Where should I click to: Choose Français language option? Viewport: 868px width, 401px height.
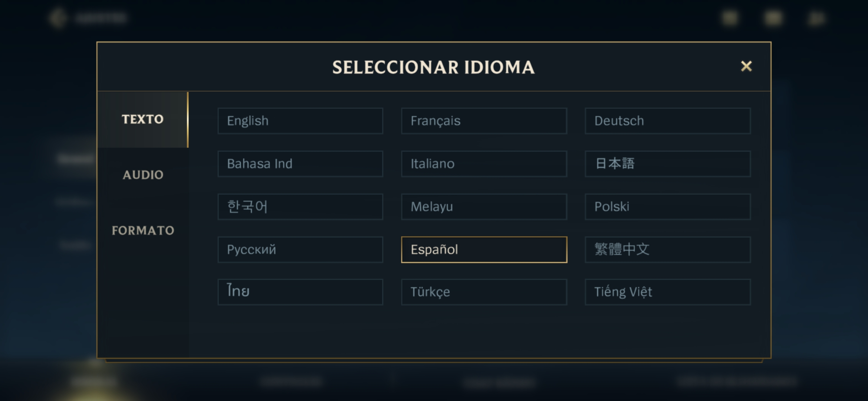tap(484, 121)
